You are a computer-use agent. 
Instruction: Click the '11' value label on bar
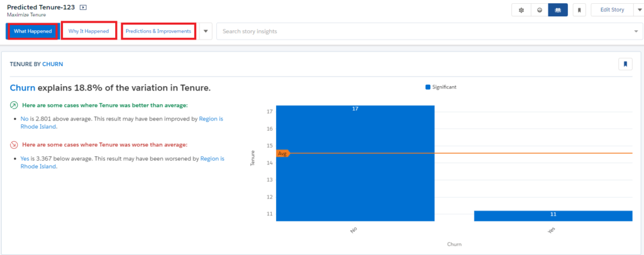(553, 214)
